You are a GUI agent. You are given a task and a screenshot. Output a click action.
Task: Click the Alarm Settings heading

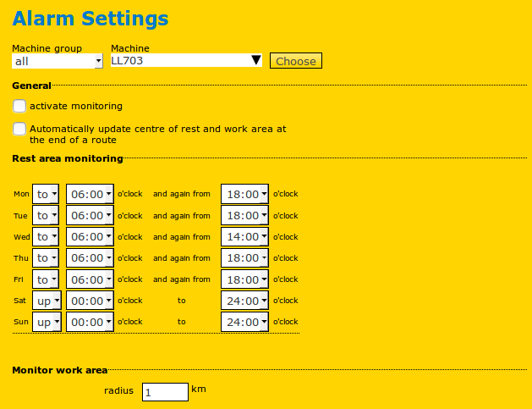click(x=90, y=19)
